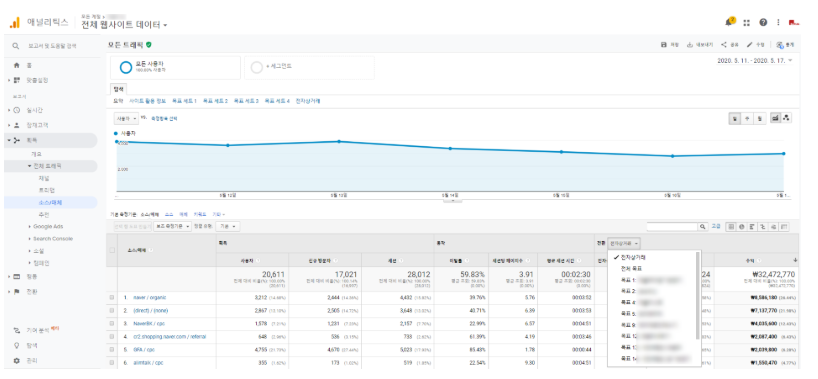The height and width of the screenshot is (379, 818).
Task: Open the notifications bell icon
Action: click(x=729, y=22)
